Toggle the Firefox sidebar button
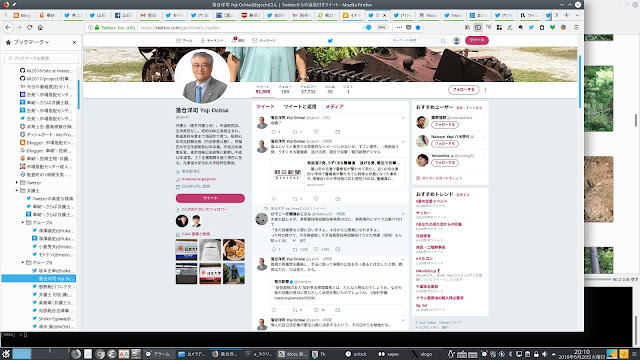 [478, 27]
